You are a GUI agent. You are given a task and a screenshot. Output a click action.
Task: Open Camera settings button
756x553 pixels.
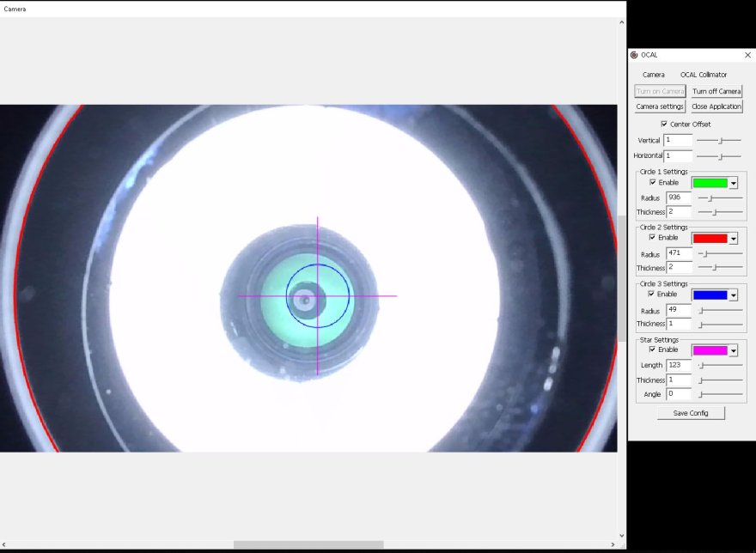coord(660,106)
